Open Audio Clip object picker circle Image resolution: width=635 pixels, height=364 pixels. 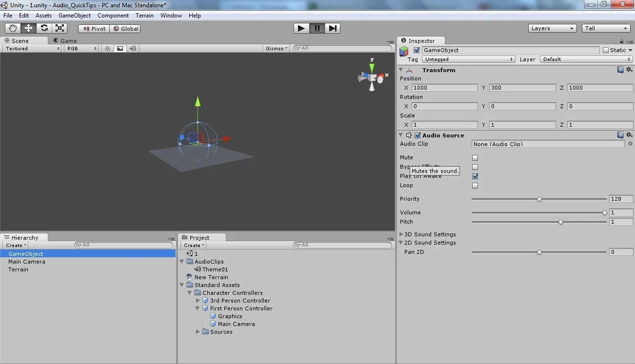point(630,144)
